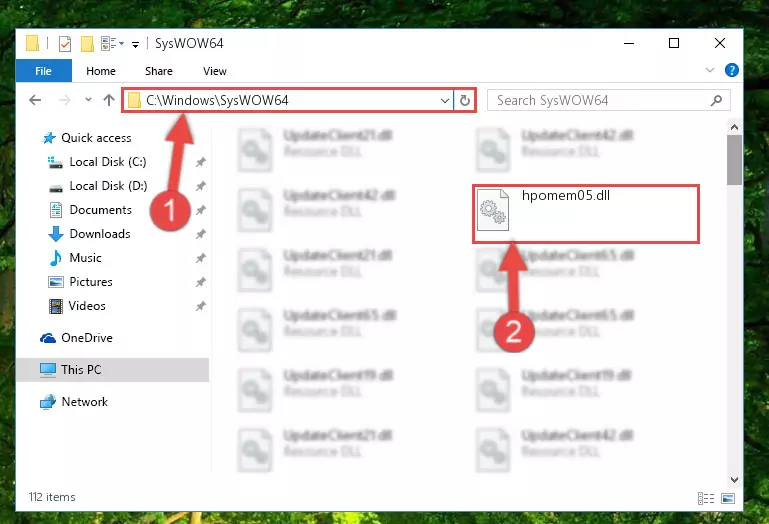Open Help with the blue question mark icon

tap(732, 70)
